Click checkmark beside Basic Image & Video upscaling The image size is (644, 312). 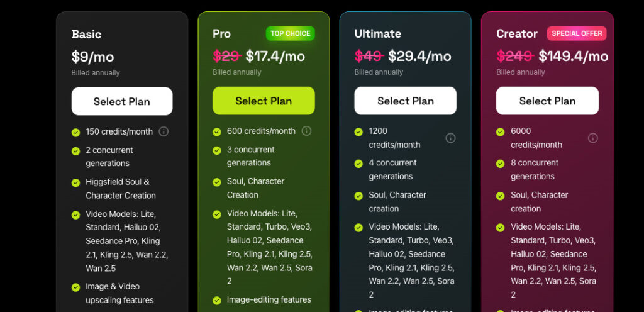[75, 287]
